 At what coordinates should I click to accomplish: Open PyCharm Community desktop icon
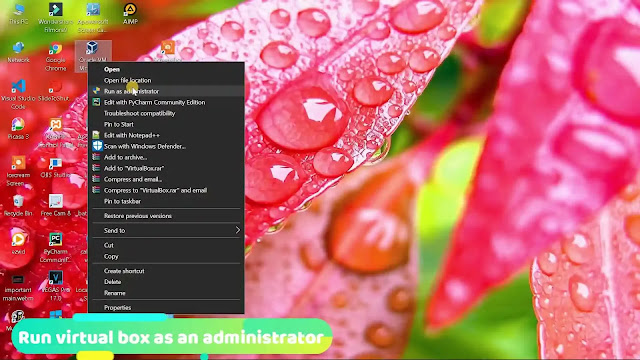(56, 247)
